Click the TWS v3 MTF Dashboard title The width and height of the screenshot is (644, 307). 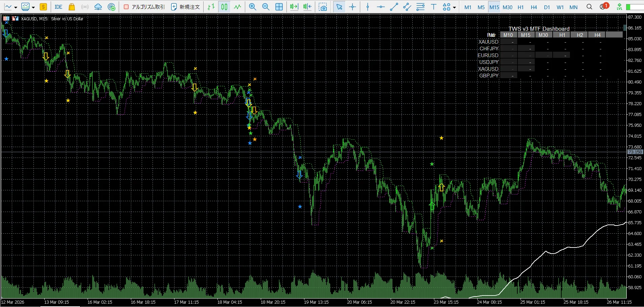pyautogui.click(x=539, y=29)
